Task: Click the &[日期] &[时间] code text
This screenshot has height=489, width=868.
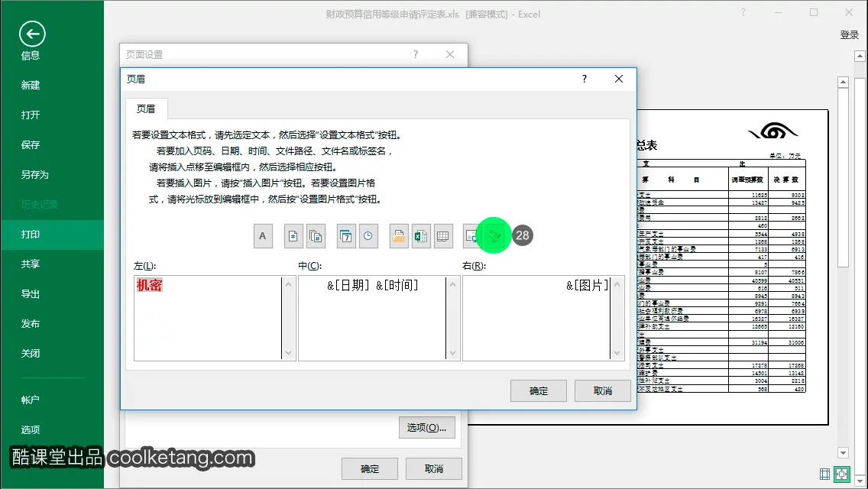Action: 373,285
